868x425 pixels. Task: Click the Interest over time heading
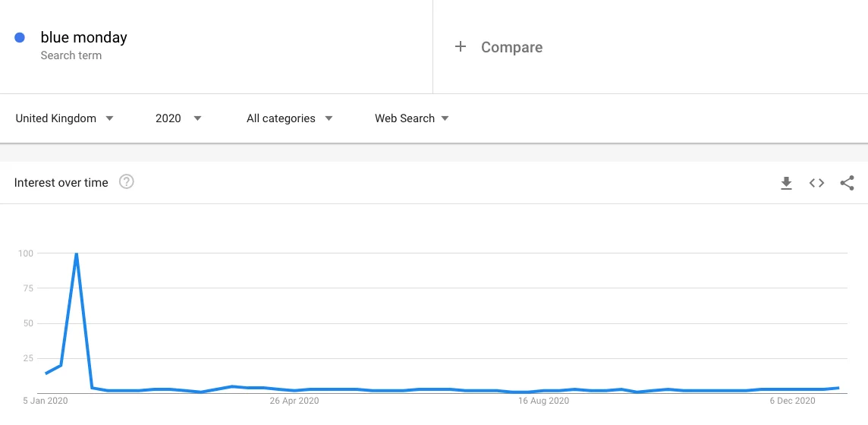click(x=61, y=182)
